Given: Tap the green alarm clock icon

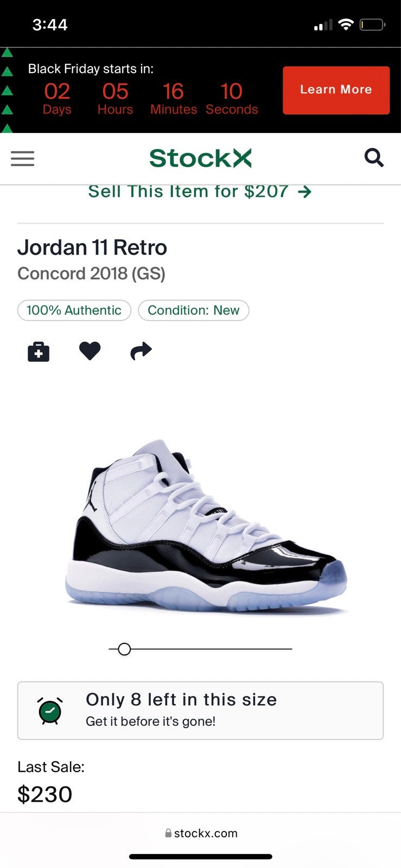Looking at the screenshot, I should coord(50,711).
